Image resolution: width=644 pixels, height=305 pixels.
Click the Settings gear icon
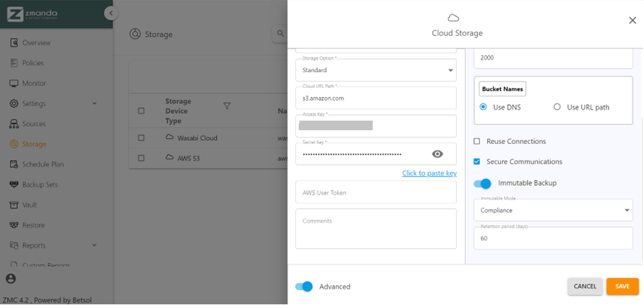click(x=14, y=103)
